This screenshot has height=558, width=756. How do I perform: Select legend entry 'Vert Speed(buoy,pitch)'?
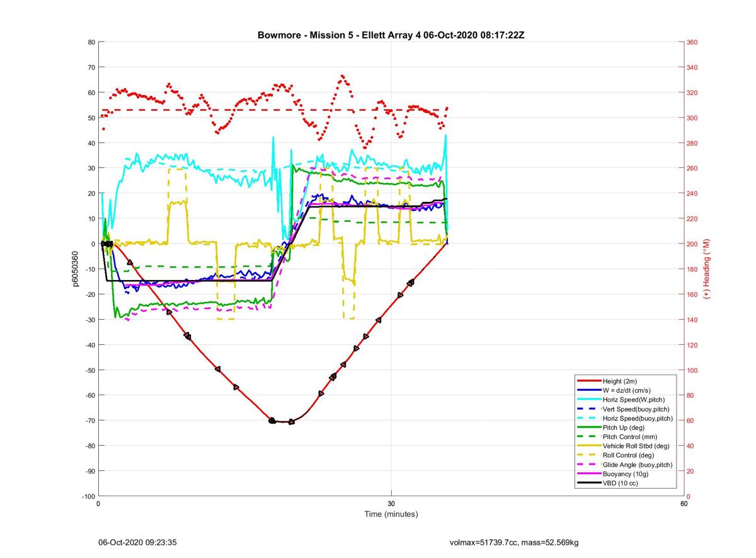(635, 409)
